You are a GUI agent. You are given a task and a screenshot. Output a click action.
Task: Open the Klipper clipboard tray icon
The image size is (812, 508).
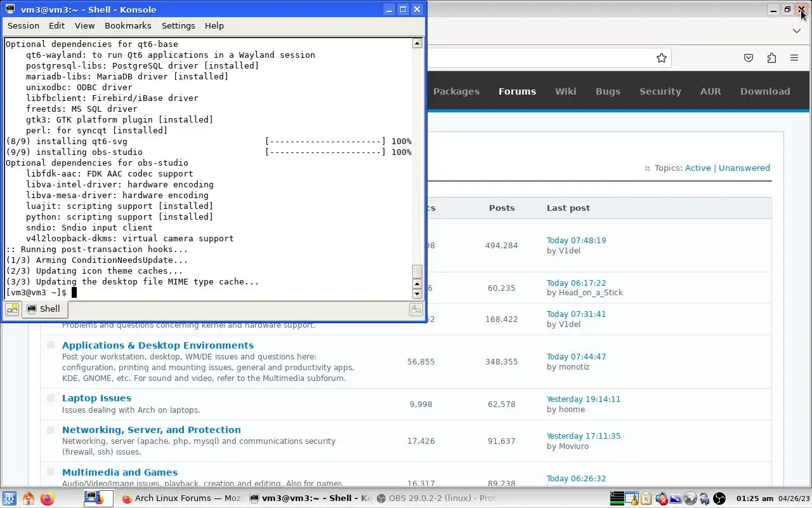pos(646,498)
